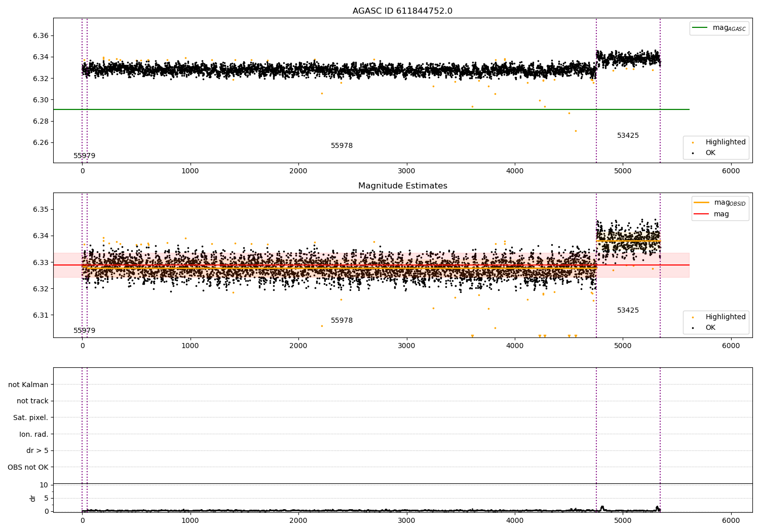Click the 6.28 y-axis tick label
Image resolution: width=760 pixels, height=532 pixels.
(41, 121)
